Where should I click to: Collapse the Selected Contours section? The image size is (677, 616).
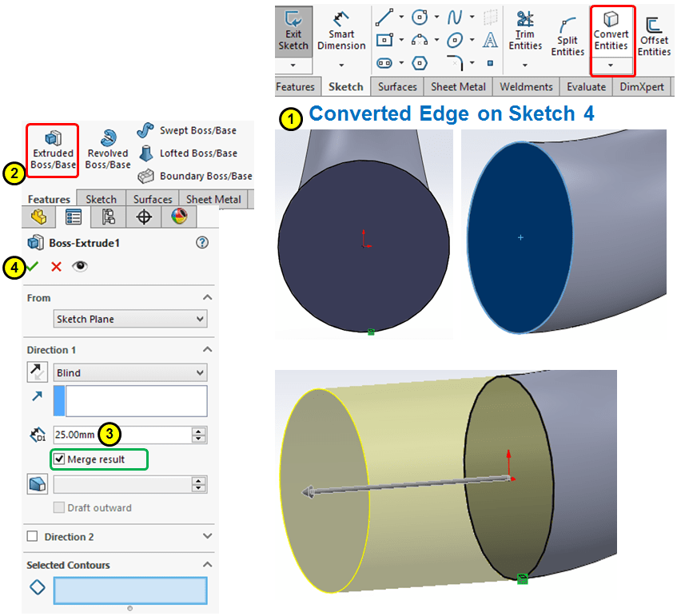208,565
